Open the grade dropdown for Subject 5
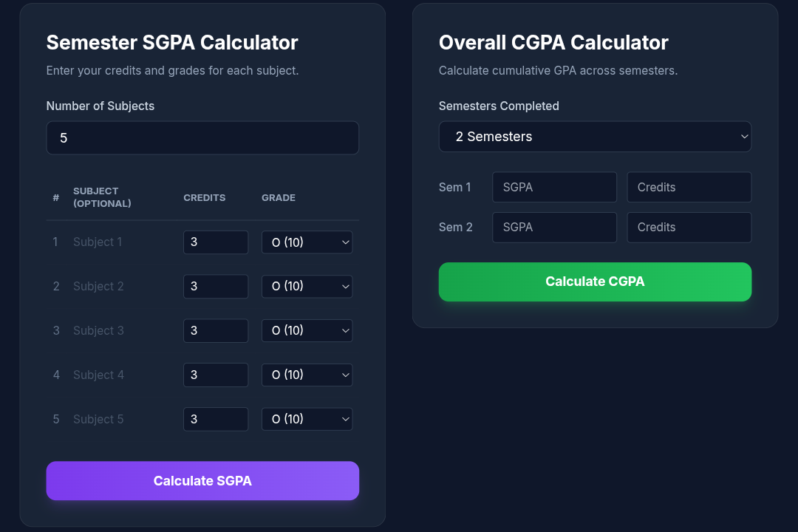The image size is (798, 532). click(x=307, y=420)
